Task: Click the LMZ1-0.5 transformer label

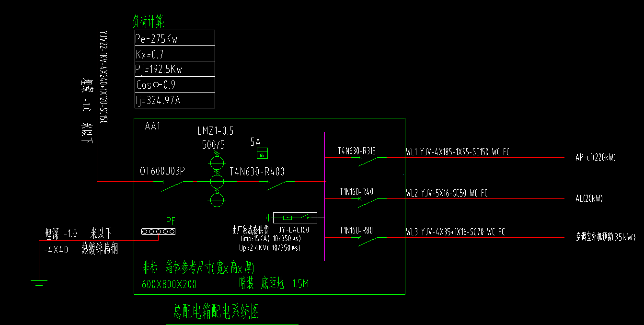Action: point(215,131)
